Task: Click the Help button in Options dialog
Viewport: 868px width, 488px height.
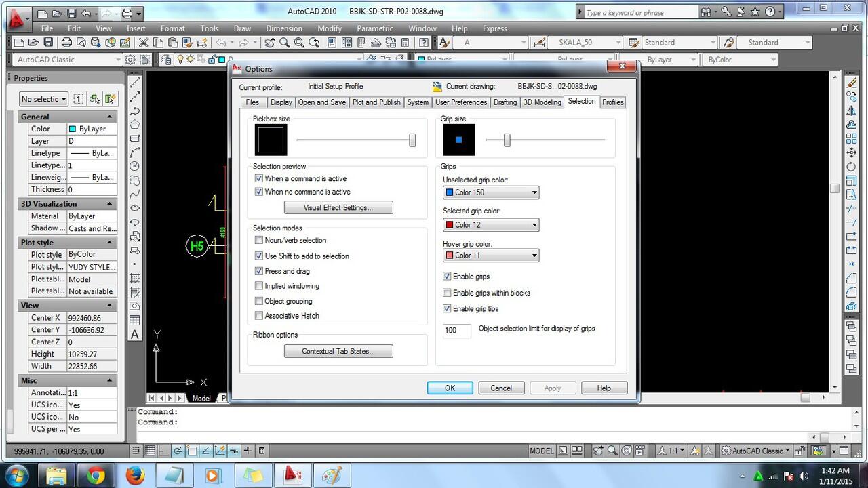Action: (604, 388)
